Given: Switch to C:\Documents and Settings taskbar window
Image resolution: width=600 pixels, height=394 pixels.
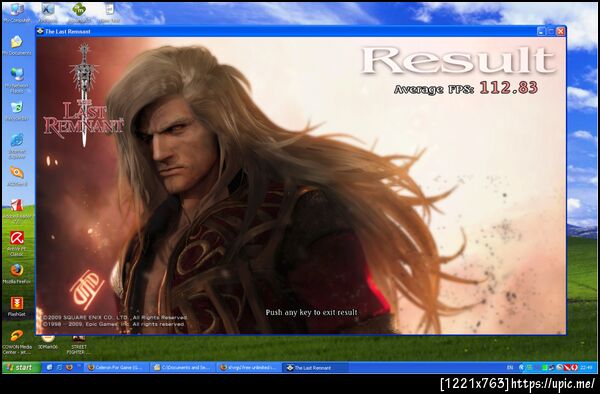Looking at the screenshot, I should (183, 368).
